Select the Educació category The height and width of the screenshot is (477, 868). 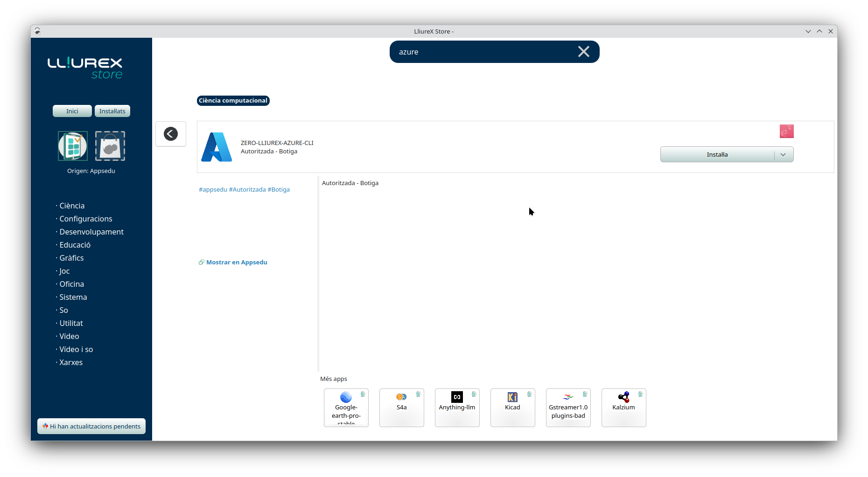click(75, 245)
